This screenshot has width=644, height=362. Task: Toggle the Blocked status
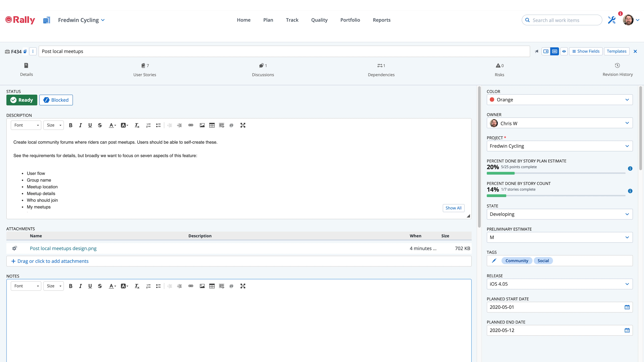coord(56,100)
